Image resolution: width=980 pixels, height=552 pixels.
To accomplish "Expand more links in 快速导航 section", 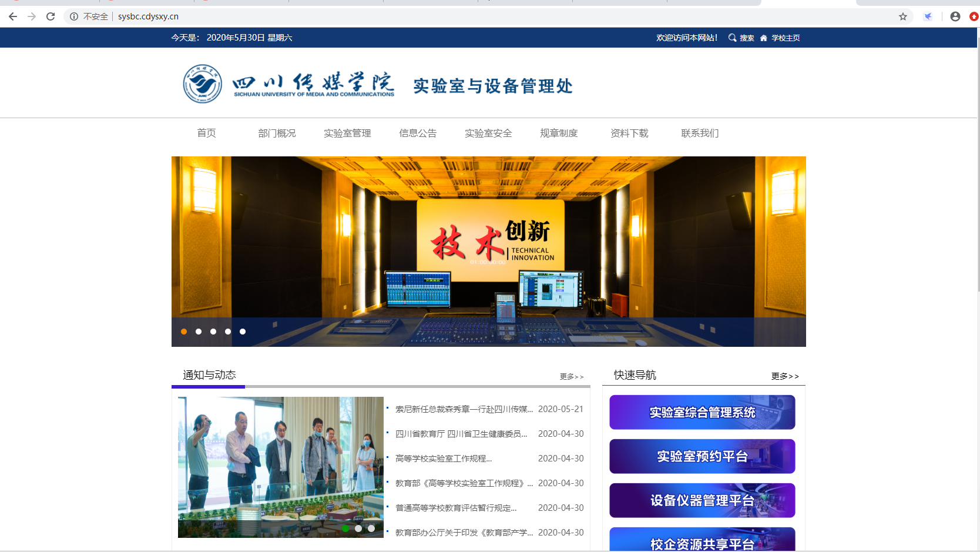I will 785,376.
